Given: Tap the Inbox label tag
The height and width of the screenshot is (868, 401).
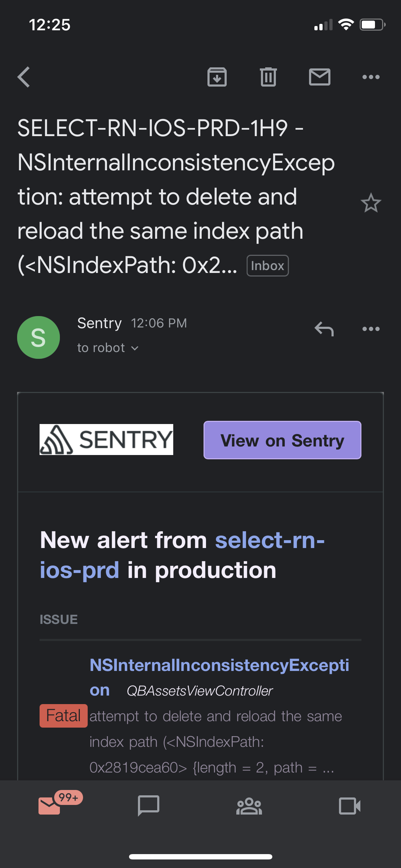Looking at the screenshot, I should pyautogui.click(x=267, y=266).
